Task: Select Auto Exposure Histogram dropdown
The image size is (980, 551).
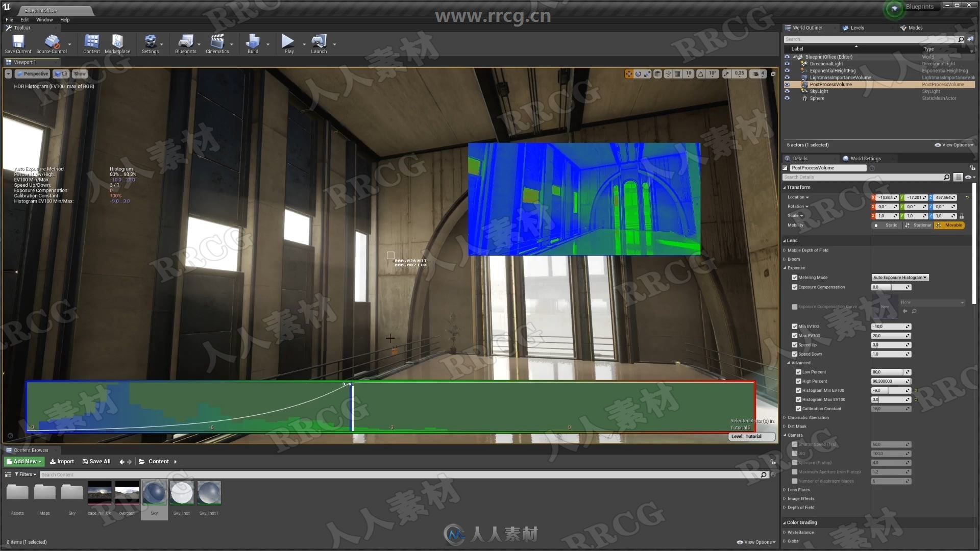Action: tap(898, 277)
